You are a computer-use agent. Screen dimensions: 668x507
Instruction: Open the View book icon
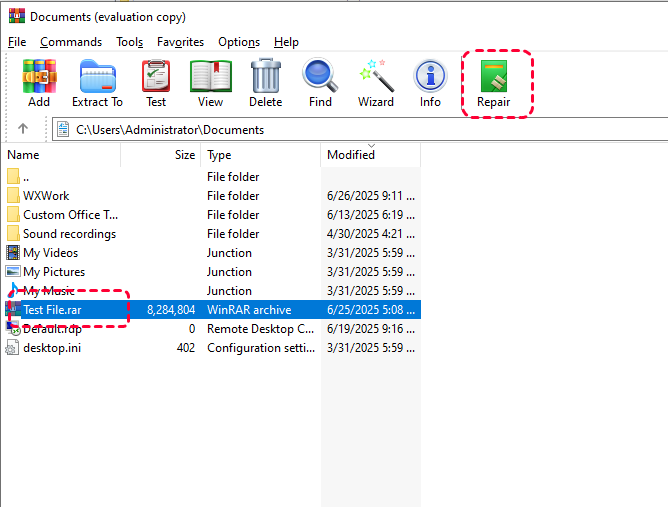click(x=210, y=77)
